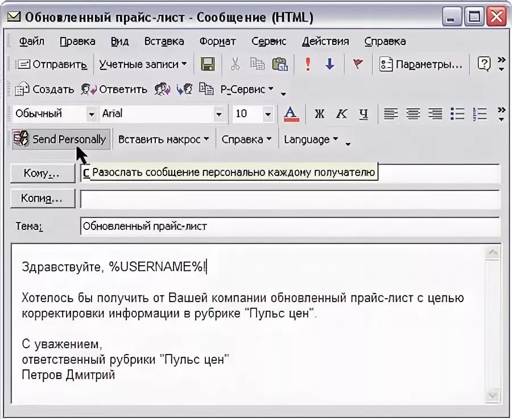Screen dimensions: 512x420
Task: Expand standard toolbar overflow chevron
Action: tap(501, 64)
